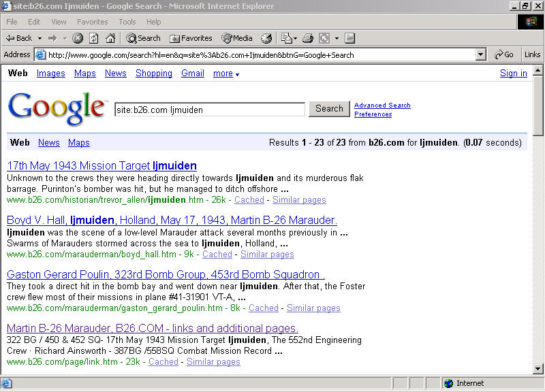Open the dropdown arrow beside the Edit icon
Screen dimensions: 545x392
click(x=337, y=38)
